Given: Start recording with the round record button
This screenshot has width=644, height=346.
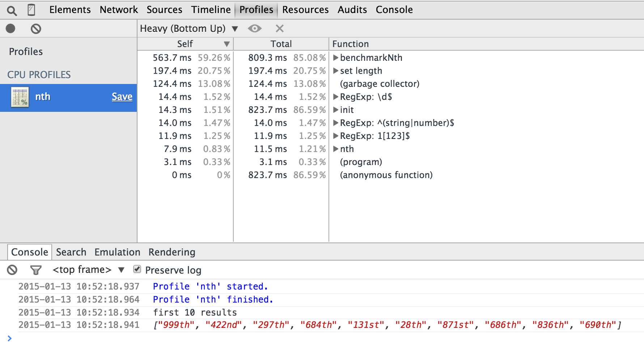Looking at the screenshot, I should pos(10,28).
